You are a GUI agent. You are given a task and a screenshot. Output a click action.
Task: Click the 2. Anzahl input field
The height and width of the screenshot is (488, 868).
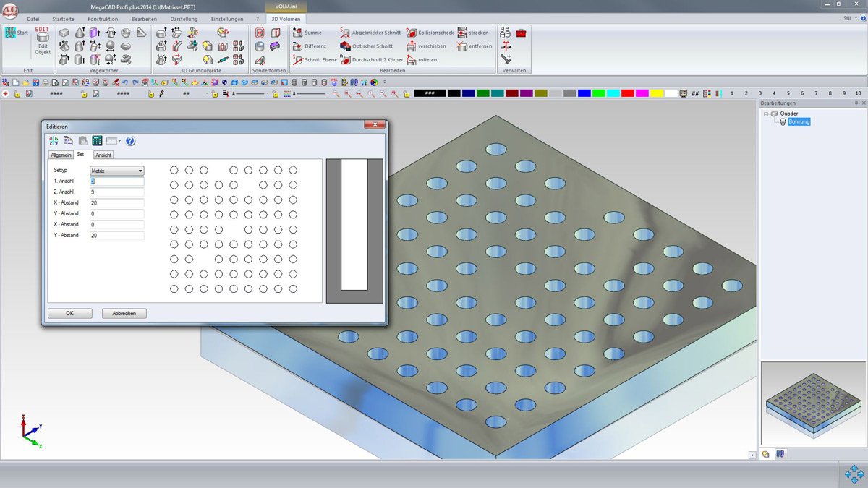pyautogui.click(x=116, y=192)
